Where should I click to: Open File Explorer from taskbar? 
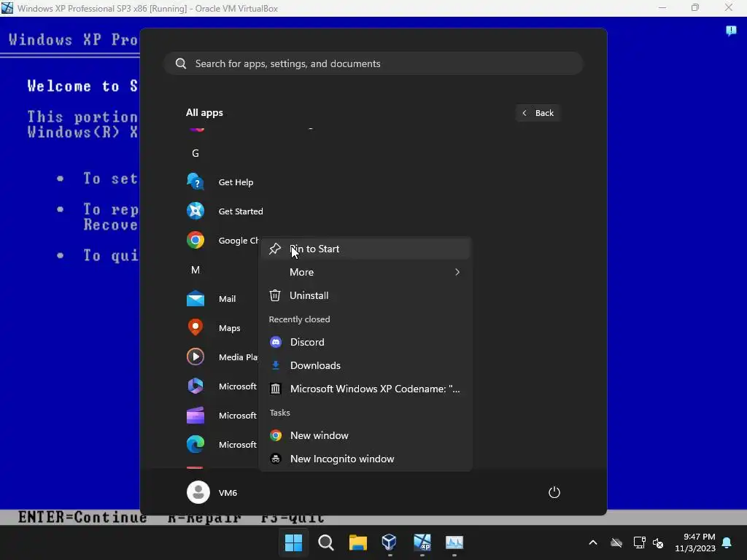coord(357,542)
